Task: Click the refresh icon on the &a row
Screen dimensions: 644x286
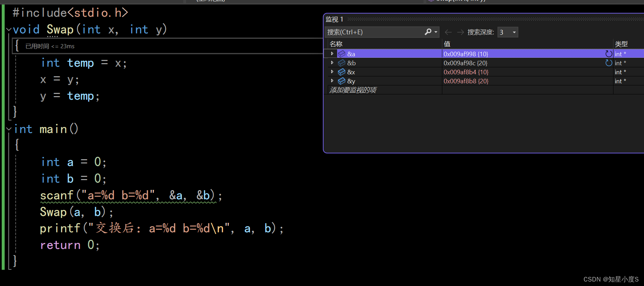Action: [x=609, y=54]
